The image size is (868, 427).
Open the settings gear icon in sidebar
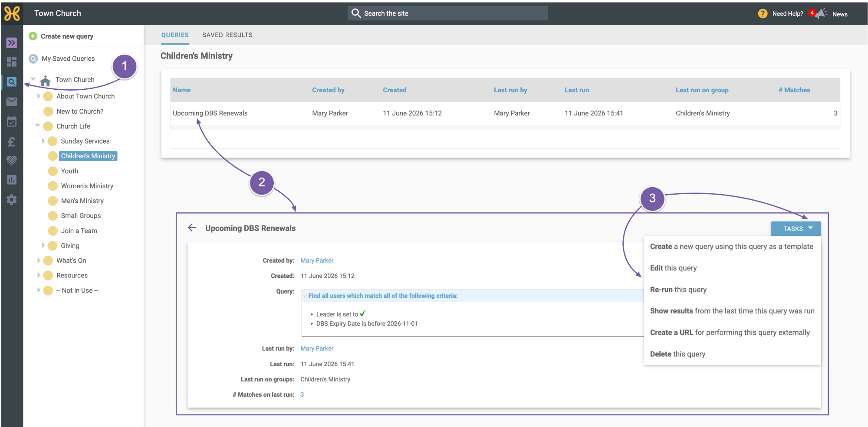[12, 199]
